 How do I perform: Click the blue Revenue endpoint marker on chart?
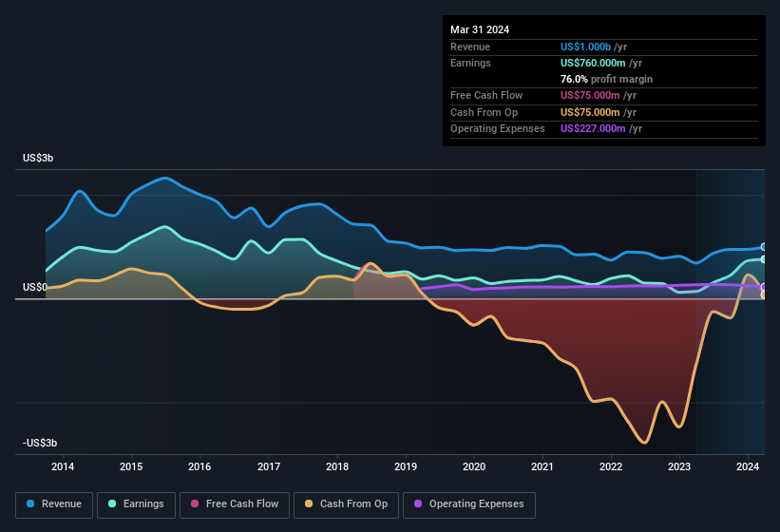coord(764,247)
